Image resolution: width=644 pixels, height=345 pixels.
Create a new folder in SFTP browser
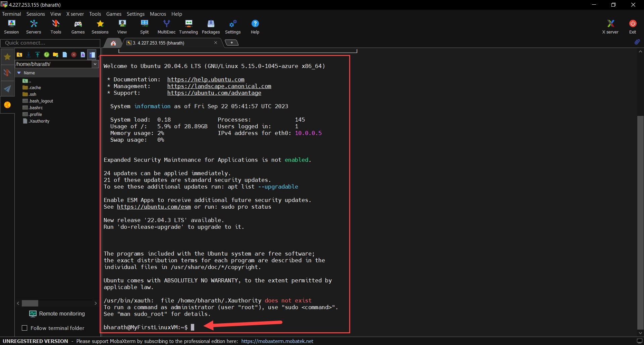point(56,55)
